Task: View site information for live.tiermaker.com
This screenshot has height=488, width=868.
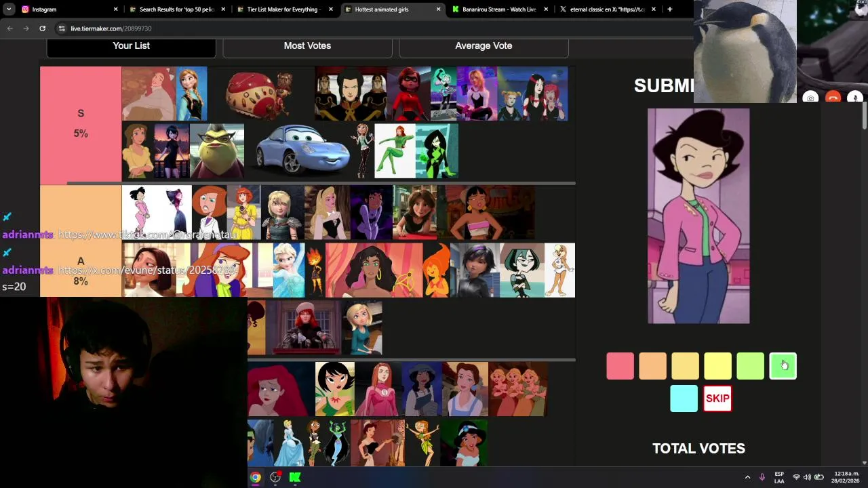Action: [x=62, y=28]
